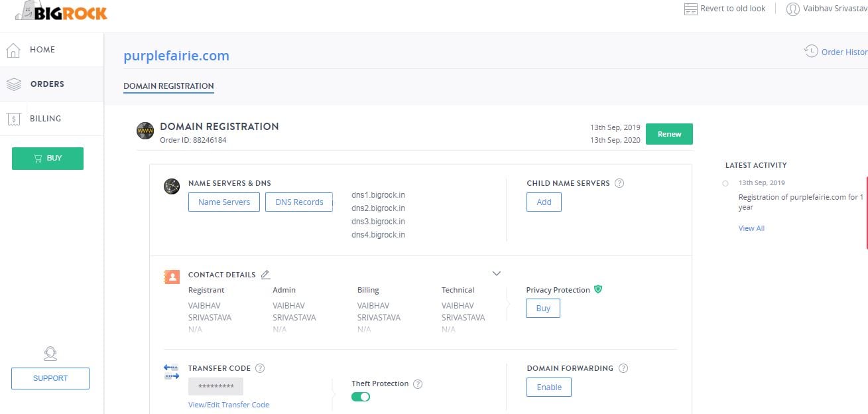868x414 pixels.
Task: Open the Theft Protection help icon
Action: pos(417,383)
